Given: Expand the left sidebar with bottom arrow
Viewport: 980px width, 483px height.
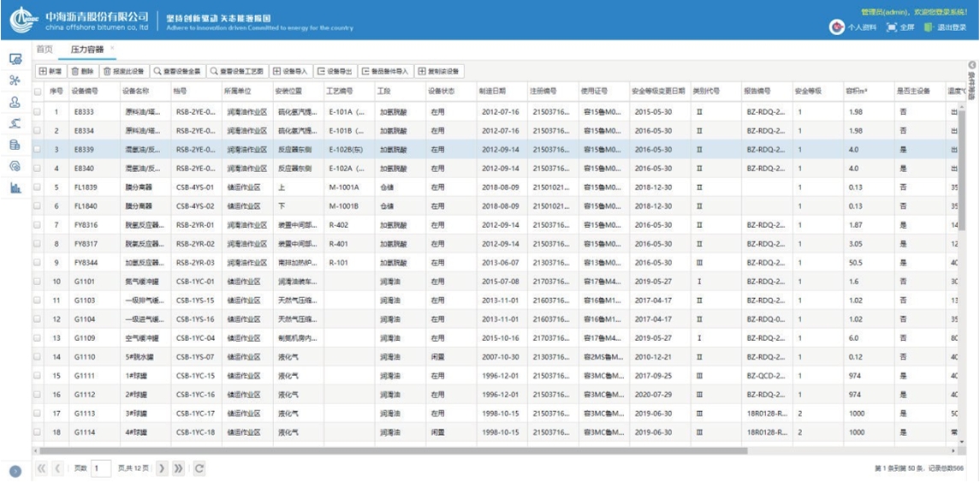Looking at the screenshot, I should pyautogui.click(x=15, y=470).
